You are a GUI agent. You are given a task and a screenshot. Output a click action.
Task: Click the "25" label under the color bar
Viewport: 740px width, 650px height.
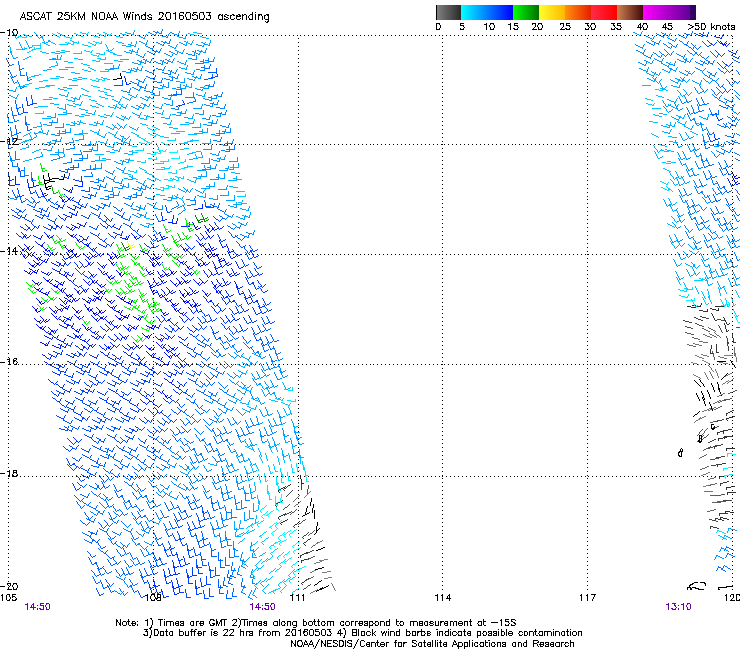point(565,27)
